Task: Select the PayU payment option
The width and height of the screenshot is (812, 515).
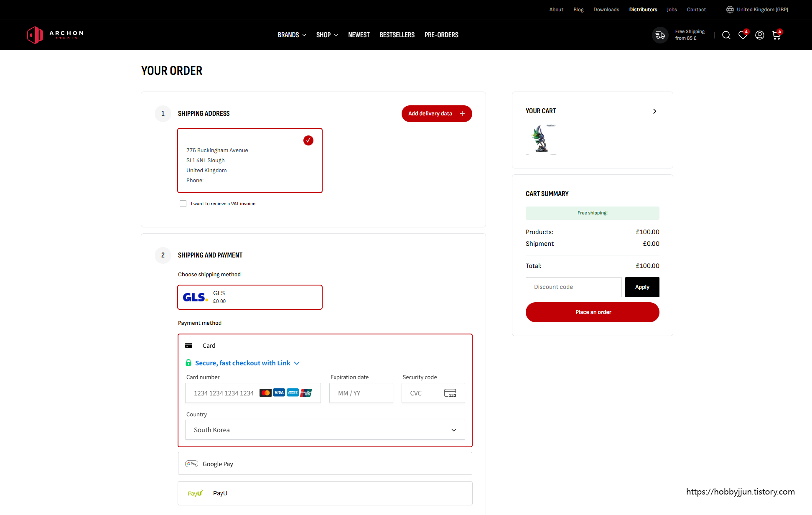Action: (325, 493)
